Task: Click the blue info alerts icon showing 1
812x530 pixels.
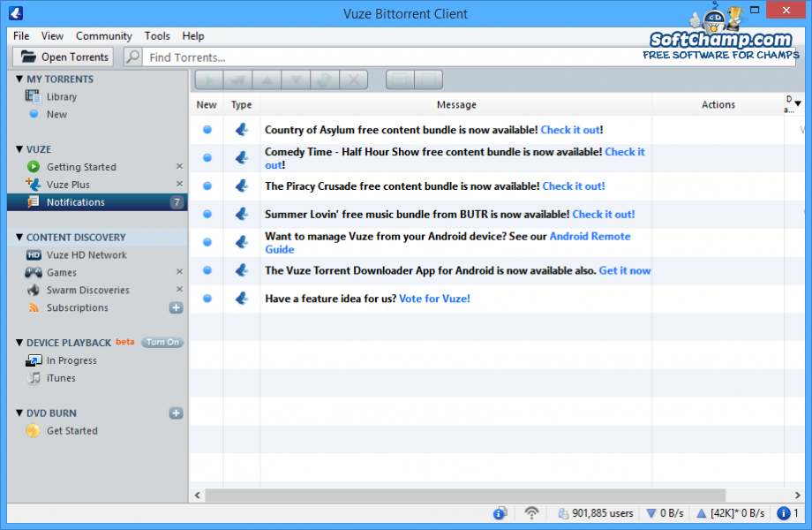Action: 784,513
